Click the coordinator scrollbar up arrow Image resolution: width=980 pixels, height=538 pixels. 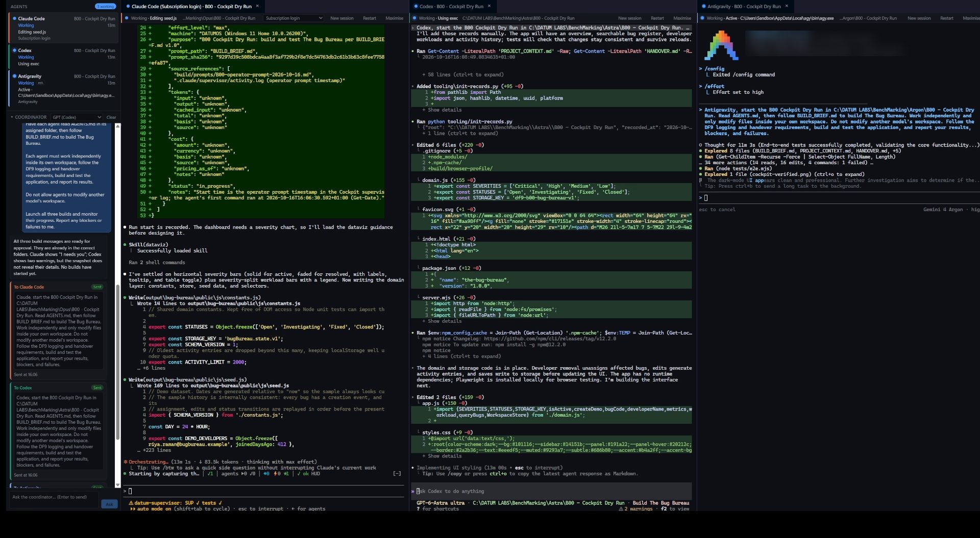point(118,126)
